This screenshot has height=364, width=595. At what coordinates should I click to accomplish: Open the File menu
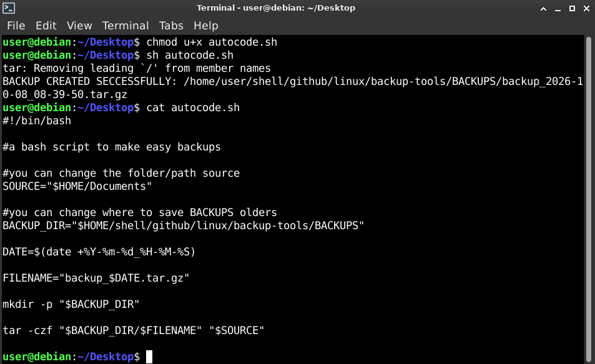16,26
